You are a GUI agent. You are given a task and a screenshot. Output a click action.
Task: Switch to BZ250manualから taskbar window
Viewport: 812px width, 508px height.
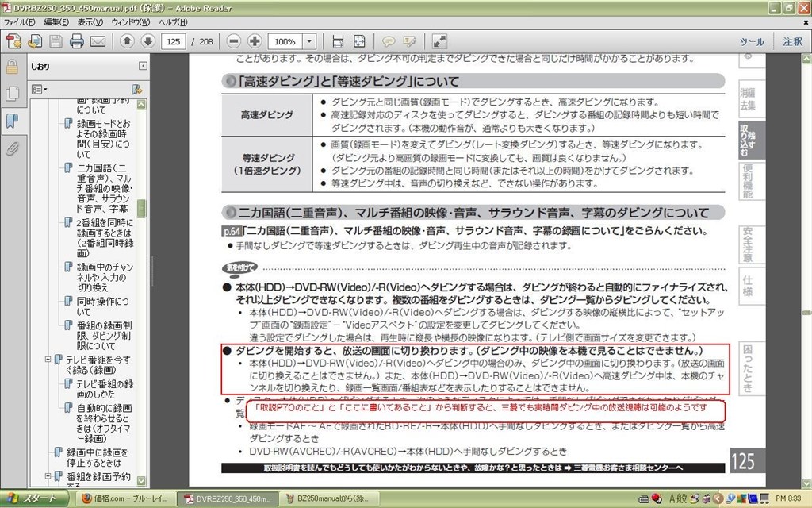[330, 498]
